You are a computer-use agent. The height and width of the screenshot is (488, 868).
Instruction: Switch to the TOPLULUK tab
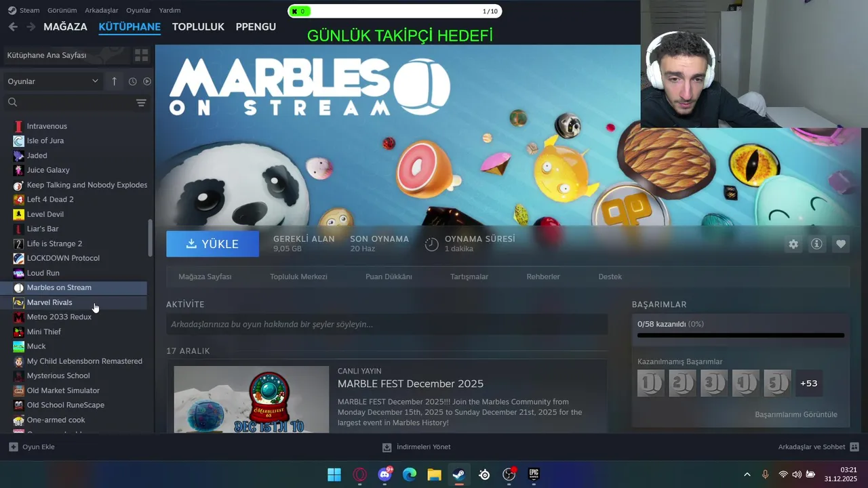[198, 26]
